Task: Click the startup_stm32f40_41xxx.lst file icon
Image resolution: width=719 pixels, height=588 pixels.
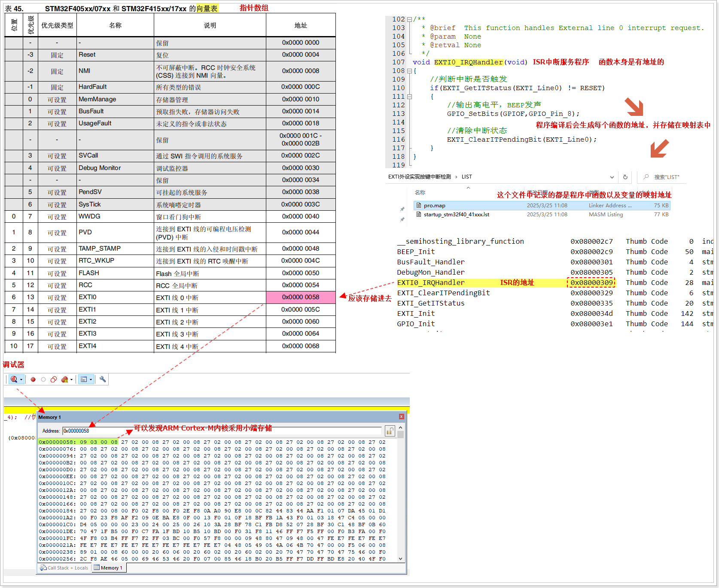Action: pyautogui.click(x=419, y=215)
